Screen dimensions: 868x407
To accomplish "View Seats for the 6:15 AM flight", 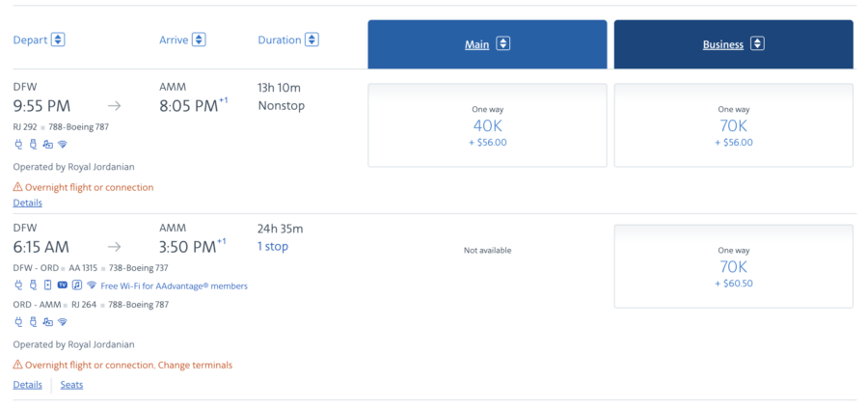I will pyautogui.click(x=71, y=384).
